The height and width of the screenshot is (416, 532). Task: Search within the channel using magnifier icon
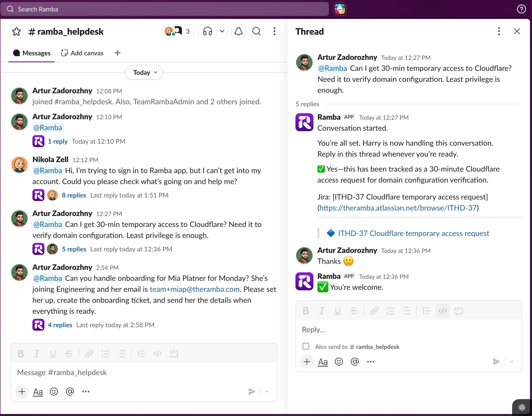tap(256, 31)
